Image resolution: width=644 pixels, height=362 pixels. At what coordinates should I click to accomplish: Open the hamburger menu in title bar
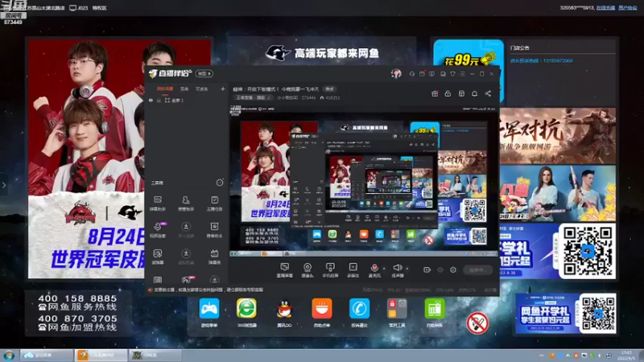pos(462,74)
